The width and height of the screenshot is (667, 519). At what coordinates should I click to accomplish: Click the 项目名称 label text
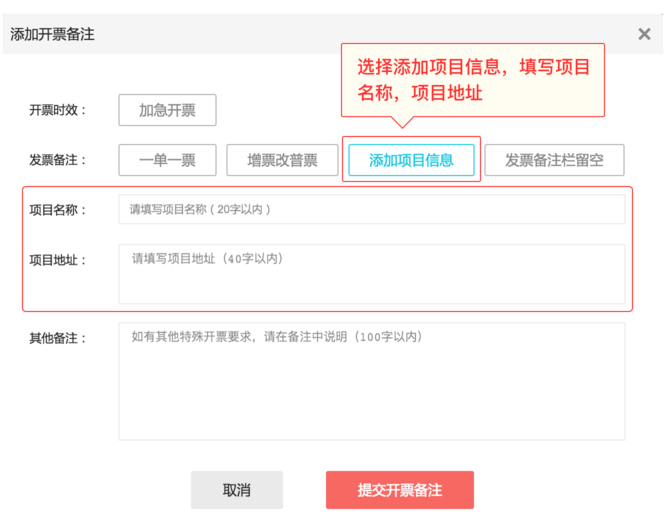tap(58, 210)
